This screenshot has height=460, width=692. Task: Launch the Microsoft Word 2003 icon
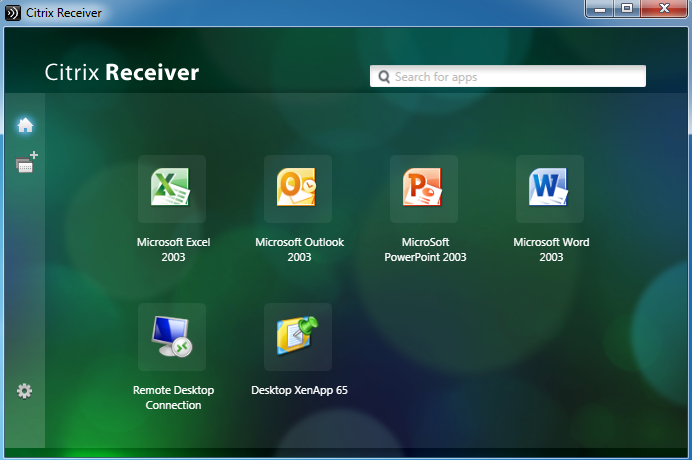[x=550, y=189]
